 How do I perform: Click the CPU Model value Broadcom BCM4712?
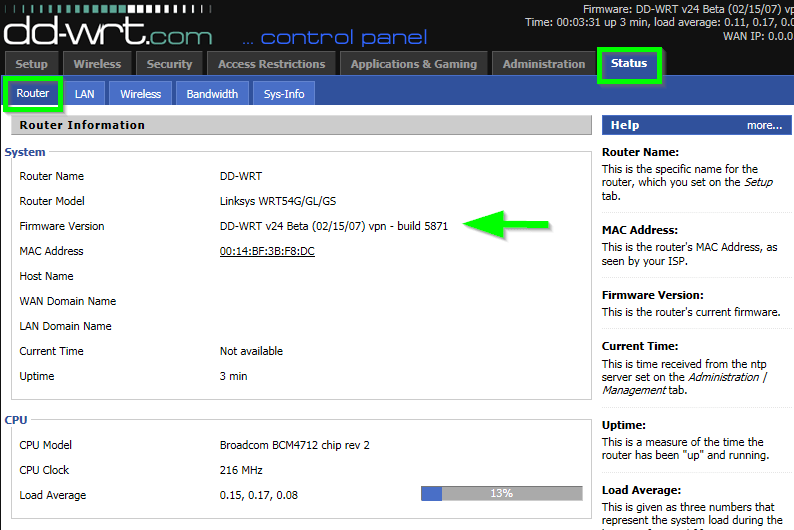click(x=295, y=445)
